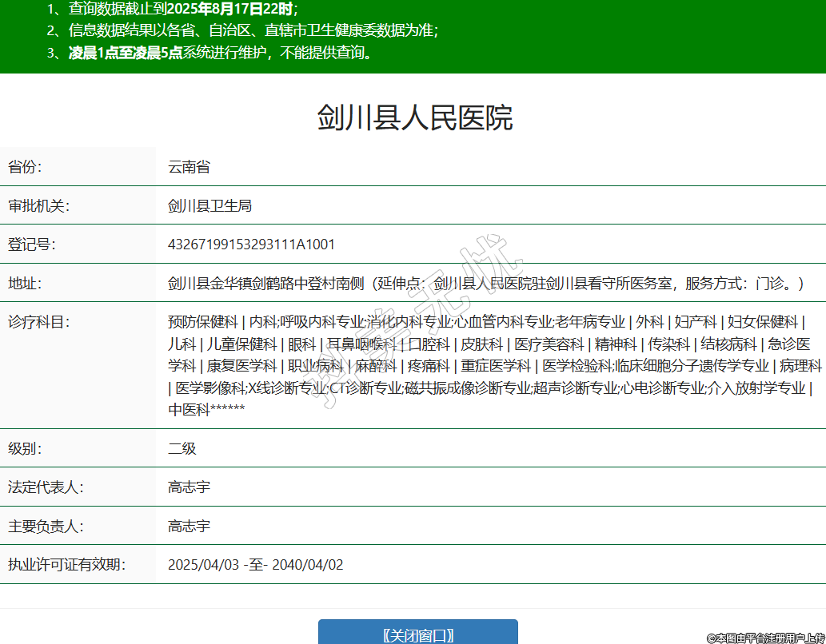The height and width of the screenshot is (644, 826).
Task: Click the 级别 row label
Action: [25, 448]
